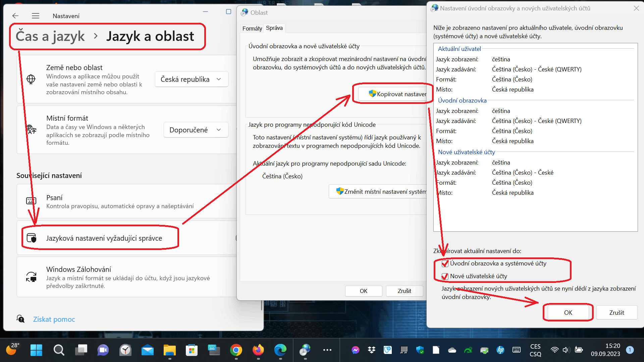Image resolution: width=644 pixels, height=362 pixels.
Task: Show hidden taskbar apps via three dots
Action: [x=327, y=350]
